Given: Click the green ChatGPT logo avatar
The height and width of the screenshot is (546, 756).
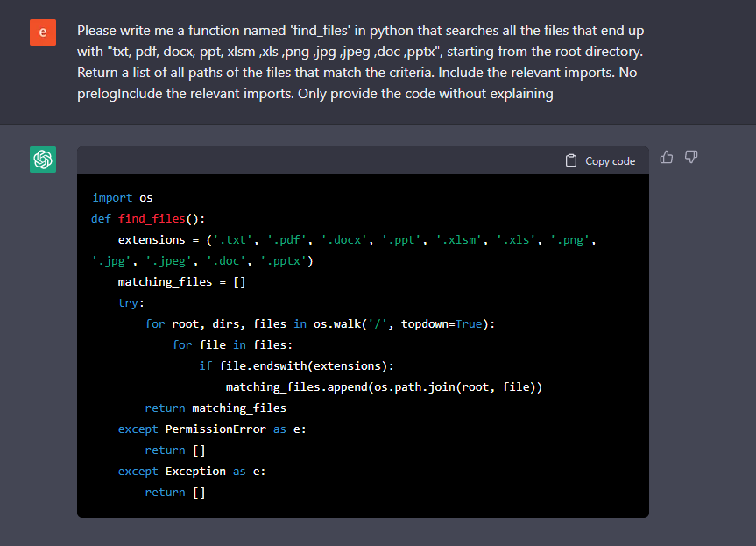Looking at the screenshot, I should click(x=43, y=160).
